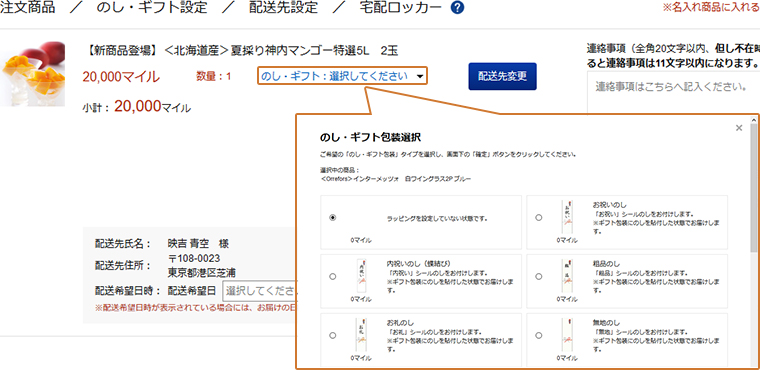The height and width of the screenshot is (370, 760).
Task: Click the 注文商品 header label
Action: click(27, 8)
